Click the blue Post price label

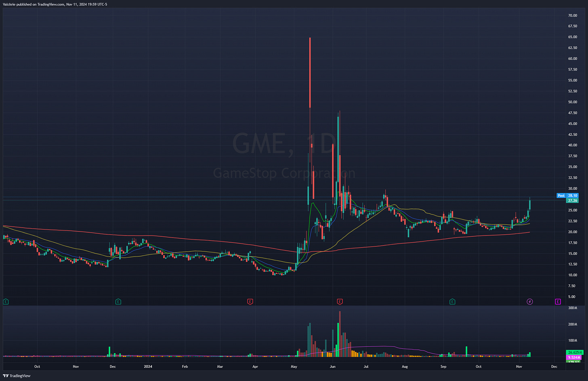tap(567, 196)
